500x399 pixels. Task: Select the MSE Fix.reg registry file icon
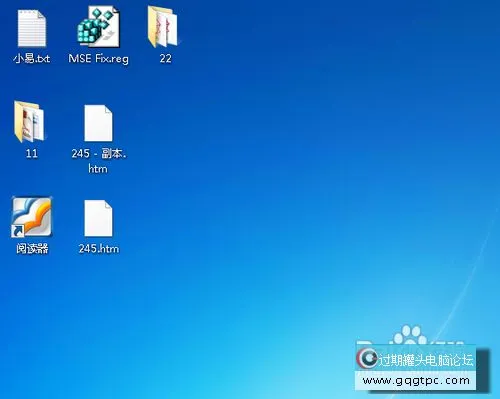click(x=98, y=27)
